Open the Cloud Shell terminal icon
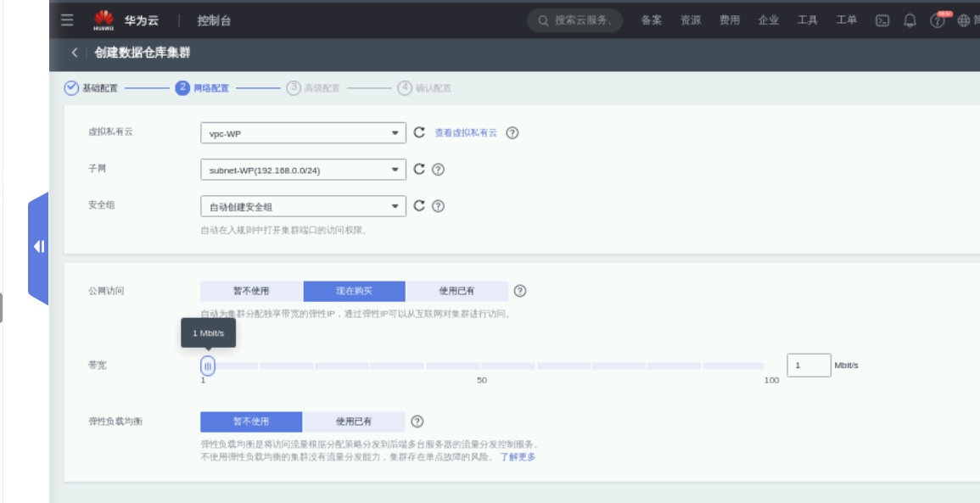The image size is (980, 503). (x=882, y=20)
